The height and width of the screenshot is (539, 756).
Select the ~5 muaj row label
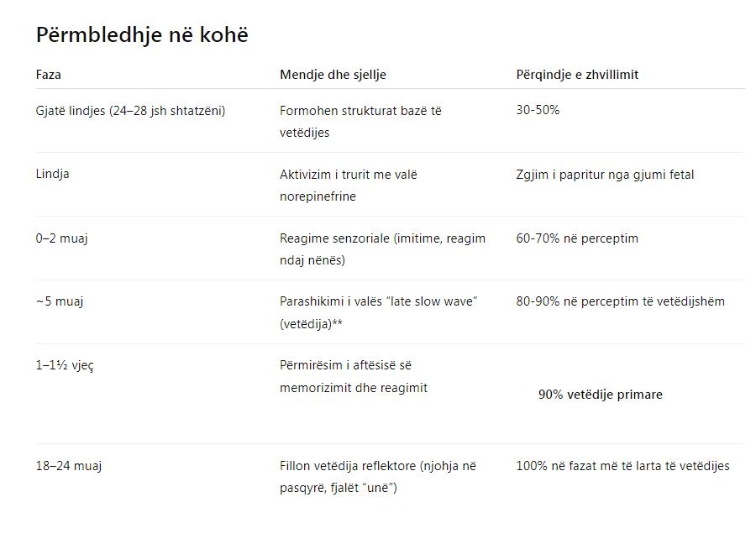coord(60,301)
